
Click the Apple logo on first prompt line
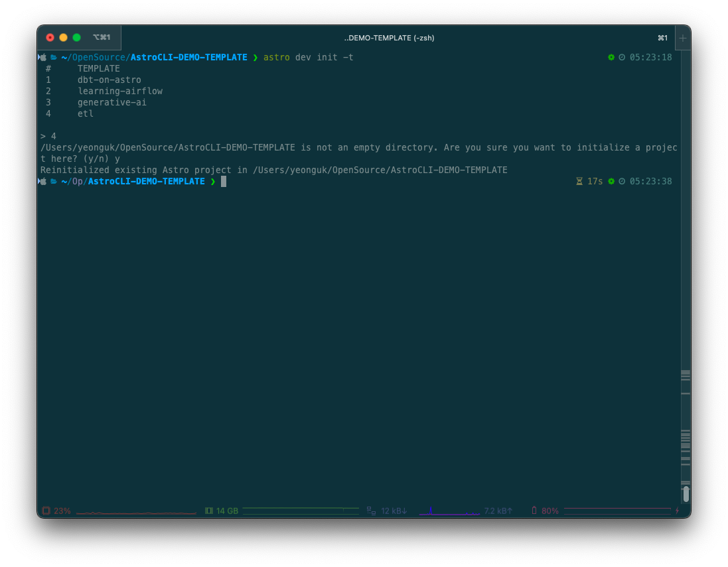tap(42, 57)
